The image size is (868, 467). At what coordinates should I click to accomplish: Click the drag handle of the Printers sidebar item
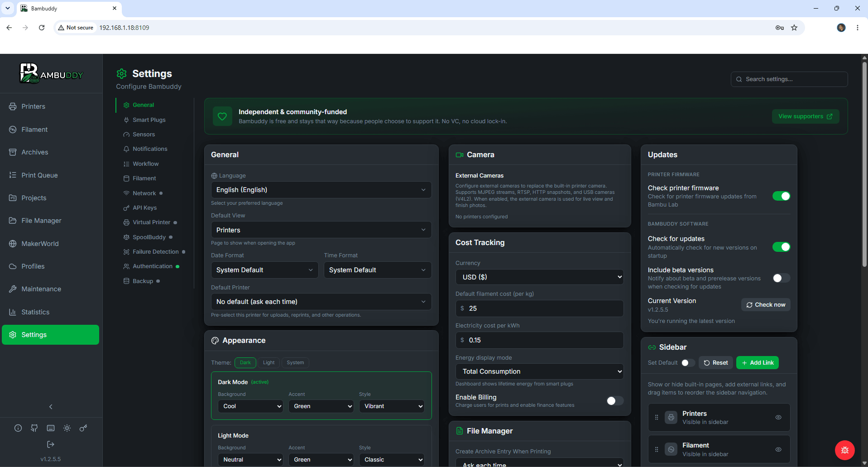coord(657,418)
